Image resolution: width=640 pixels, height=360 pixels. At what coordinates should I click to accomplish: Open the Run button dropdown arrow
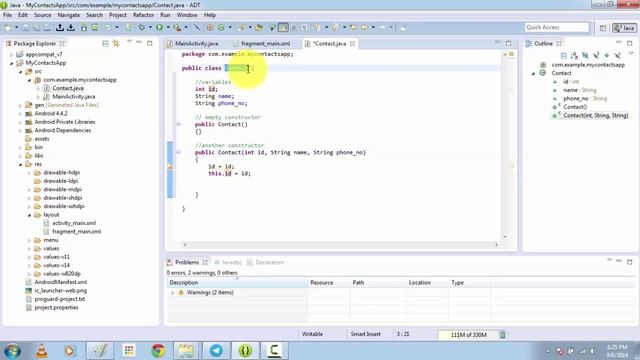click(168, 27)
